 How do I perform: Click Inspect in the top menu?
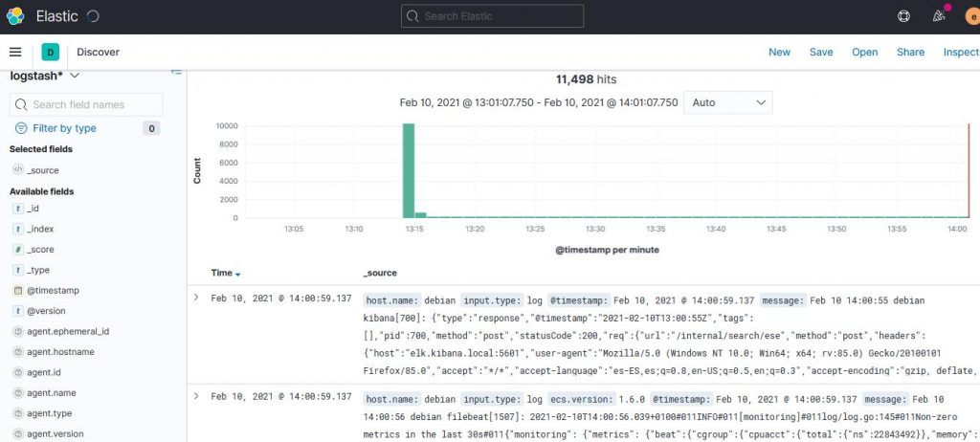pyautogui.click(x=961, y=52)
